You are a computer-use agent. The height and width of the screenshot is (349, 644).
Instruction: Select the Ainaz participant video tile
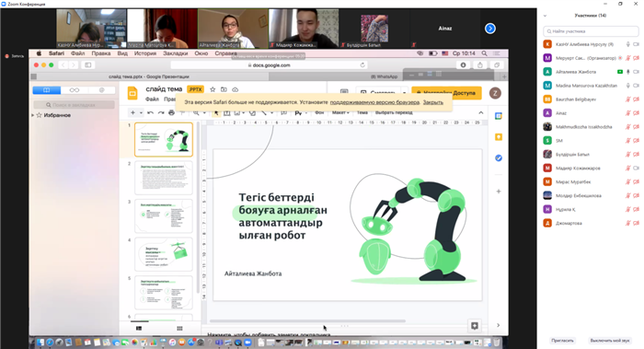[445, 29]
